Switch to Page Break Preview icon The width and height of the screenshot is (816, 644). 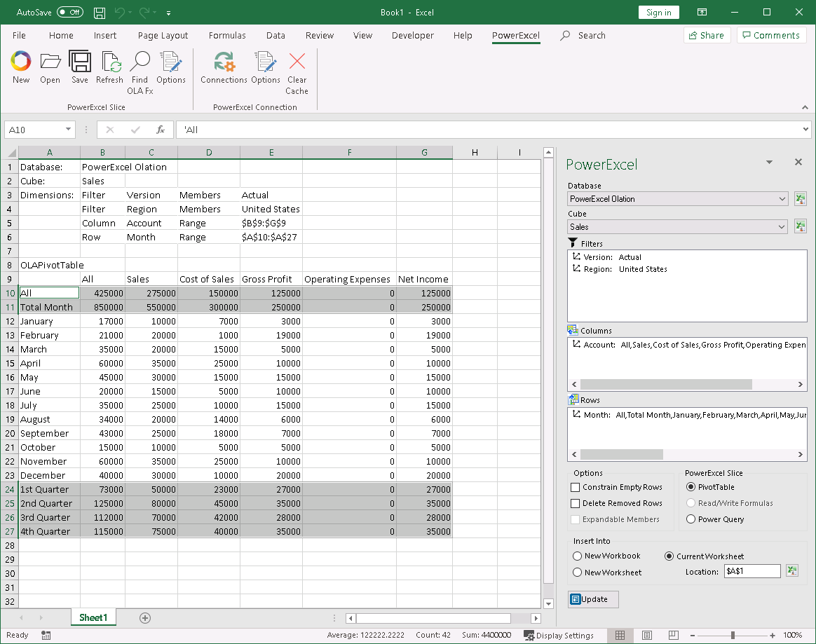pos(674,635)
